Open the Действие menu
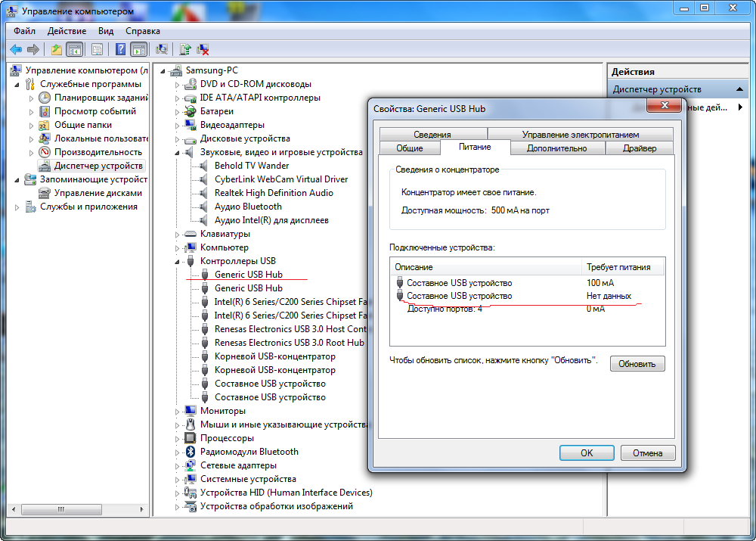 pos(67,31)
